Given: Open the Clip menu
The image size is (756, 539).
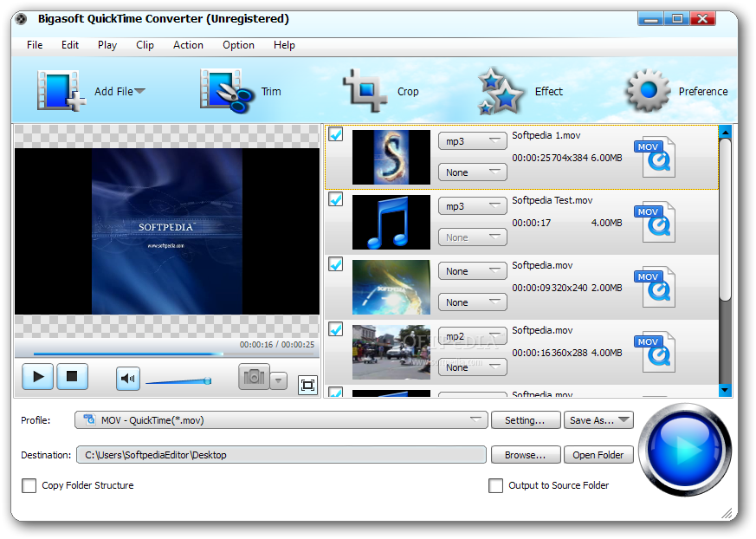Looking at the screenshot, I should (145, 45).
